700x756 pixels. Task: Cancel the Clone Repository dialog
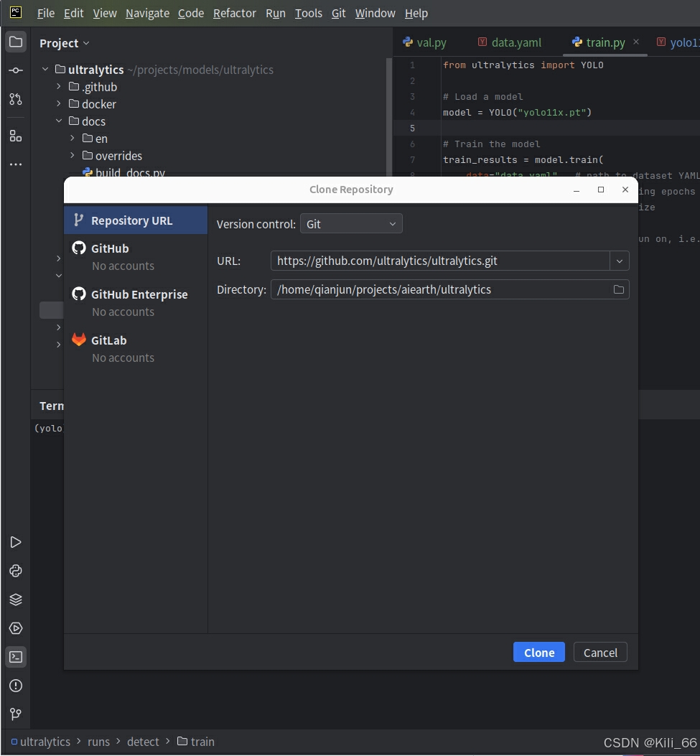coord(600,653)
